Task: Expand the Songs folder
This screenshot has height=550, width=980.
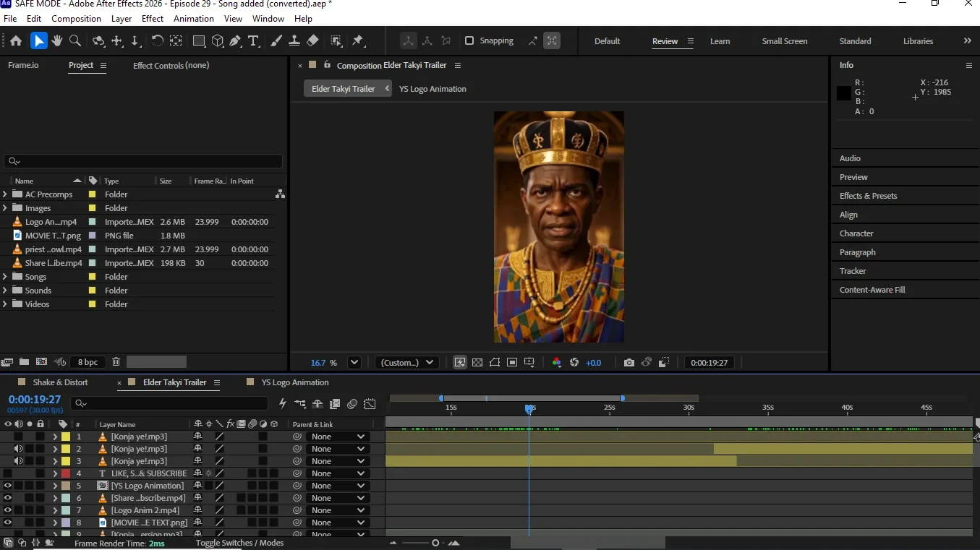Action: [5, 276]
